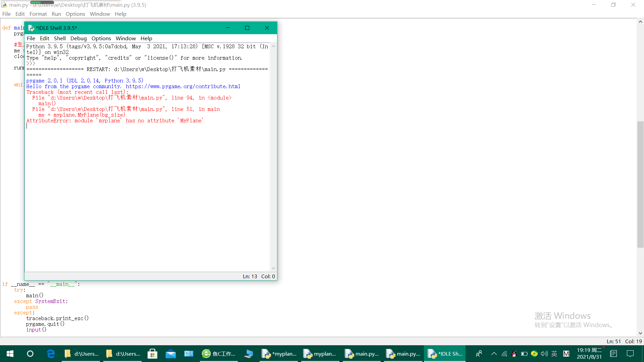
Task: Open the File menu in IDLE Shell
Action: pos(31,38)
